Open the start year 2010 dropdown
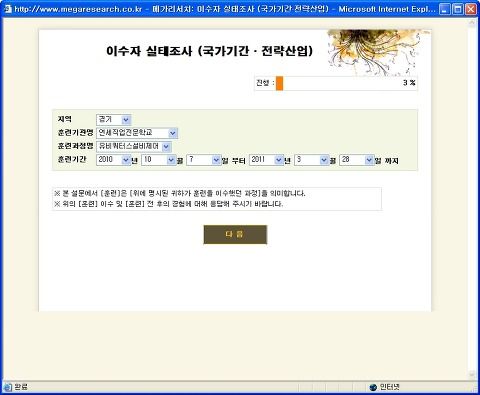 [113, 160]
